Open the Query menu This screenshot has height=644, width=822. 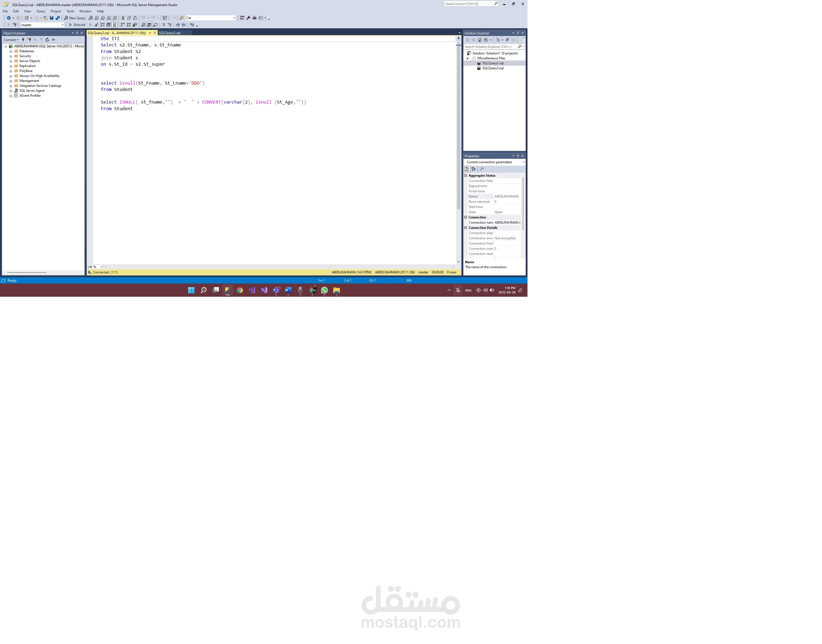(41, 11)
